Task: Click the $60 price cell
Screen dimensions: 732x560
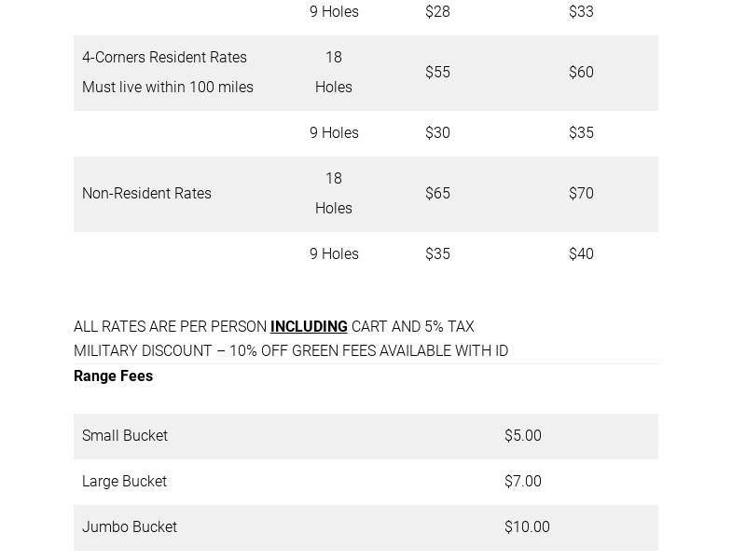Action: (581, 73)
